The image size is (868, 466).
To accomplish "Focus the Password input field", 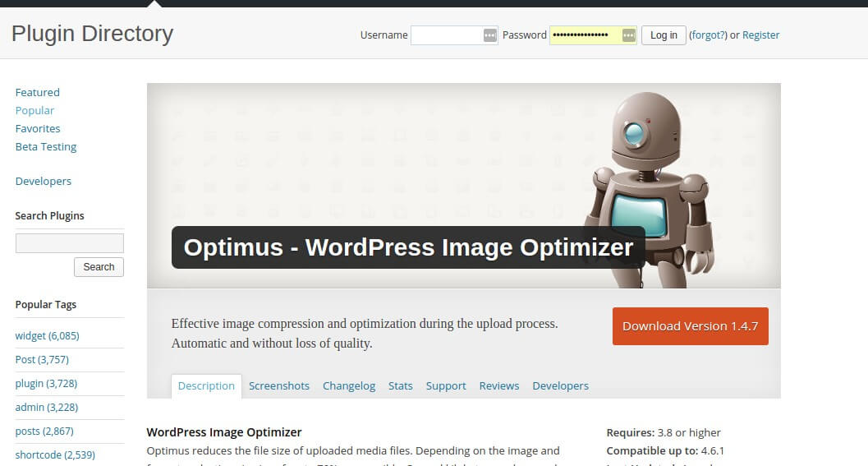I will pos(593,35).
